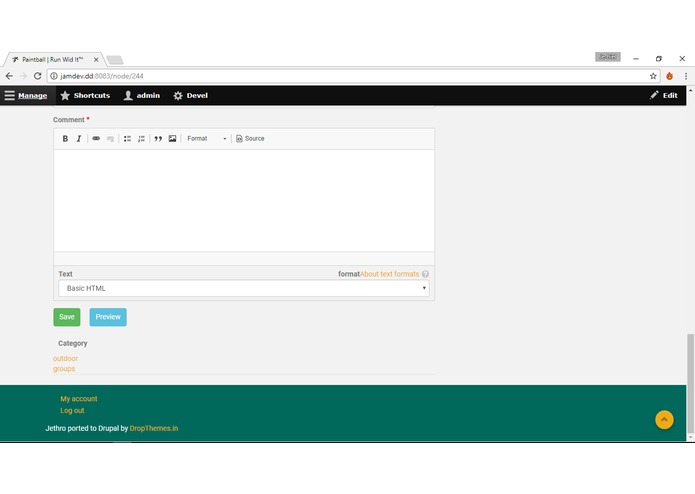Open the admin user menu
This screenshot has height=494, width=695.
142,95
